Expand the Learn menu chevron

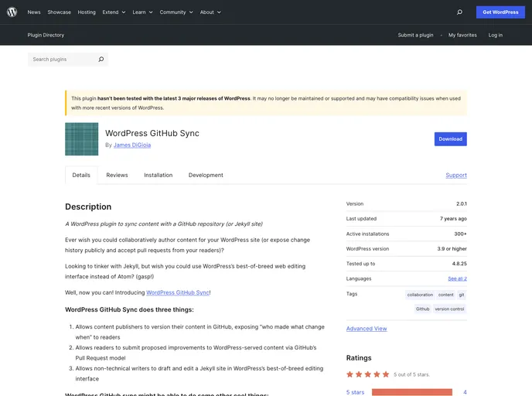[x=151, y=12]
